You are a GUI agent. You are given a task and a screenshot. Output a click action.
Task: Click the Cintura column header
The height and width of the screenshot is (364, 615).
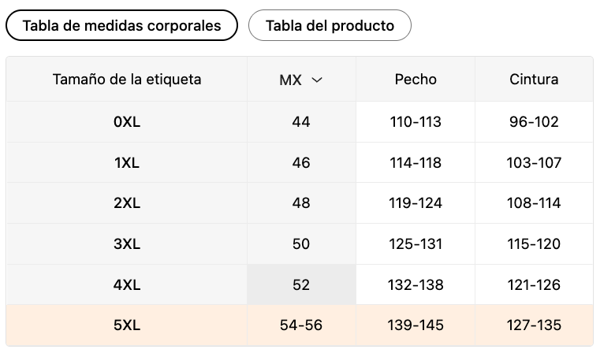coord(534,79)
